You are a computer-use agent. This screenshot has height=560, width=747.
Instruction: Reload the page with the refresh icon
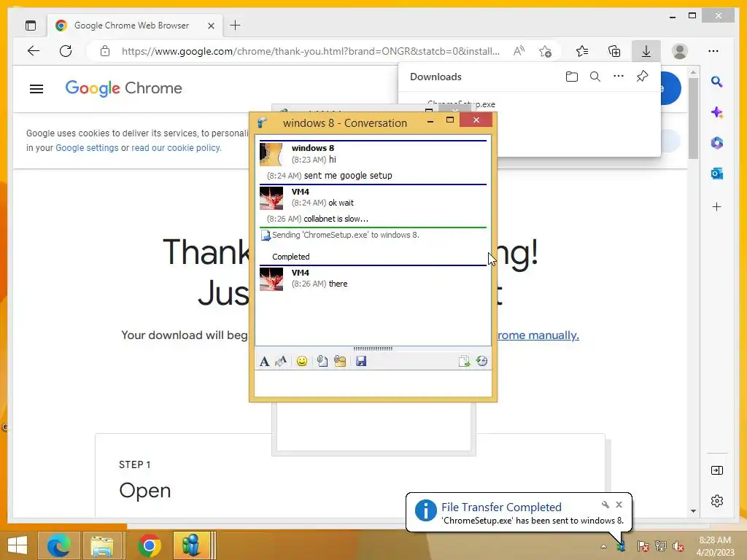(66, 51)
